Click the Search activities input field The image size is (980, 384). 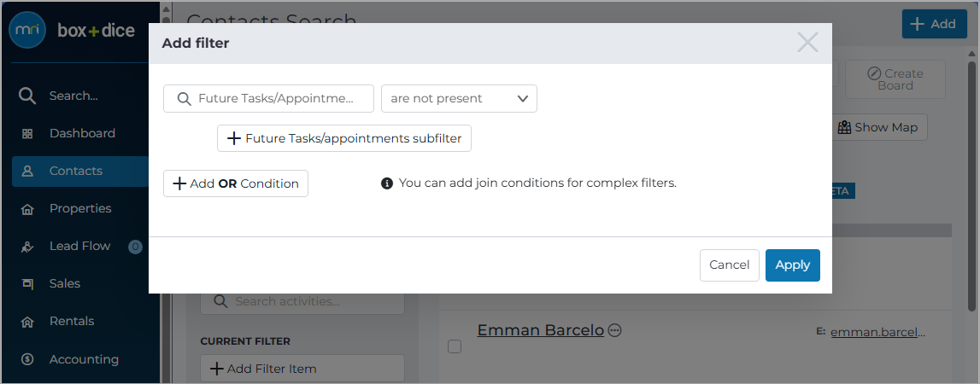[x=302, y=301]
